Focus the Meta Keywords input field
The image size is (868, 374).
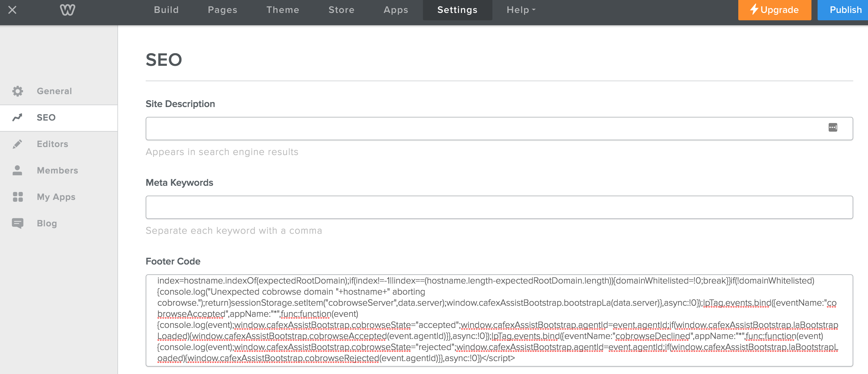pos(499,207)
